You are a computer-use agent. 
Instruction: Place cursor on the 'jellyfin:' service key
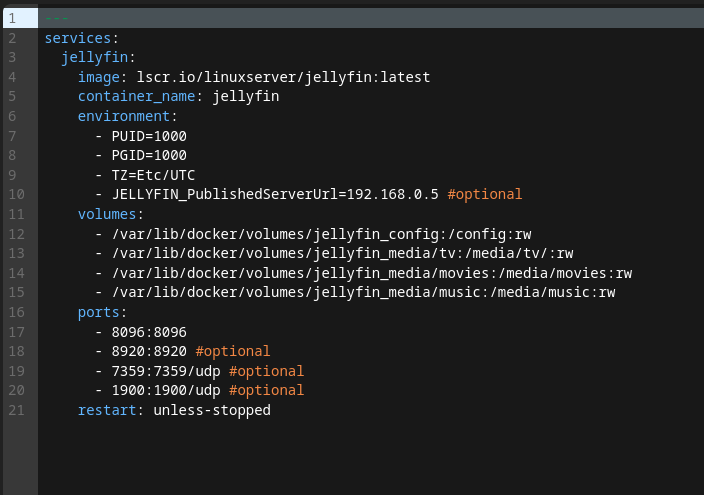pyautogui.click(x=98, y=57)
